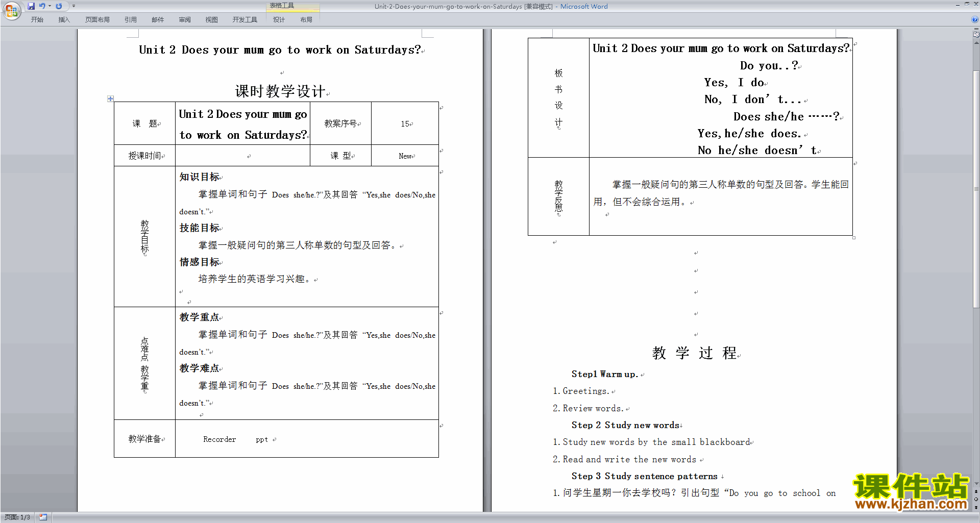The height and width of the screenshot is (523, 980).
Task: Switch to the 邮件 tab
Action: click(158, 20)
